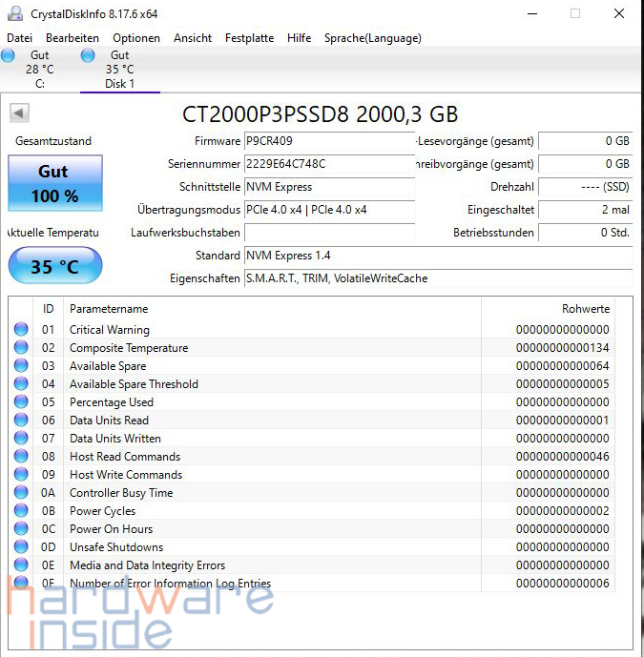Click status orb for Available Spare row

coord(21,365)
